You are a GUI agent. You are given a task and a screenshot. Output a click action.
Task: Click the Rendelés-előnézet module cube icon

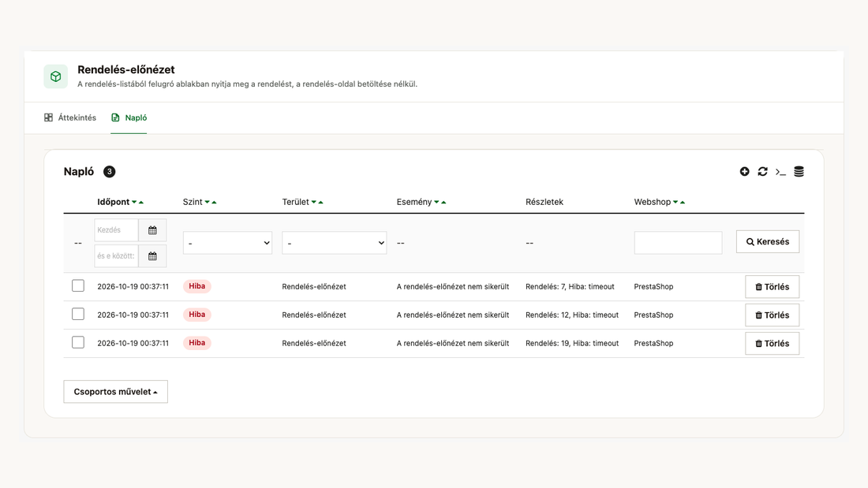pyautogui.click(x=56, y=76)
